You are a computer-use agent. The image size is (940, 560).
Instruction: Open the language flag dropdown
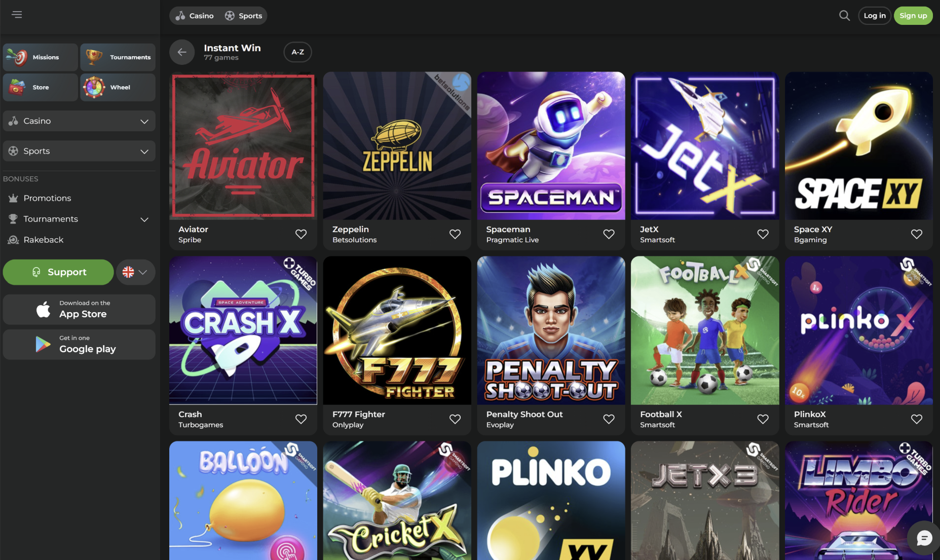tap(135, 272)
